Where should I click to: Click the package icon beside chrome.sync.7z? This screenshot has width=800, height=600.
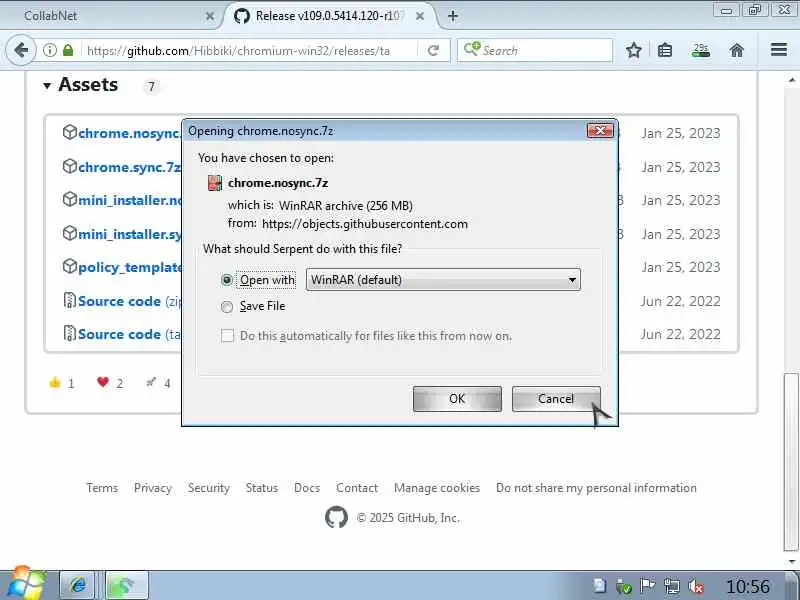pyautogui.click(x=69, y=166)
